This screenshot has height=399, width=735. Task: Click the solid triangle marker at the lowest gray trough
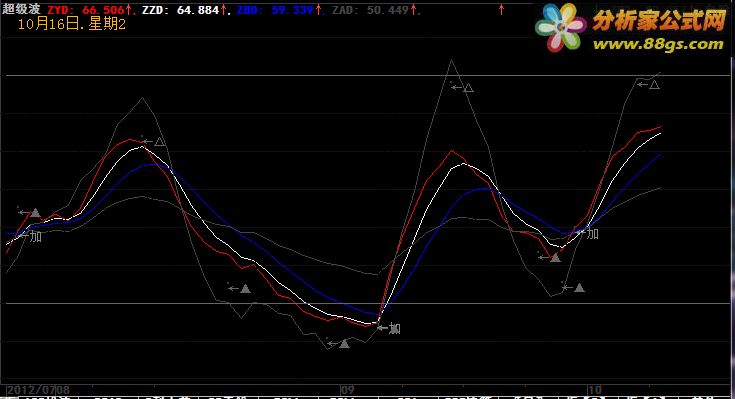click(x=345, y=344)
